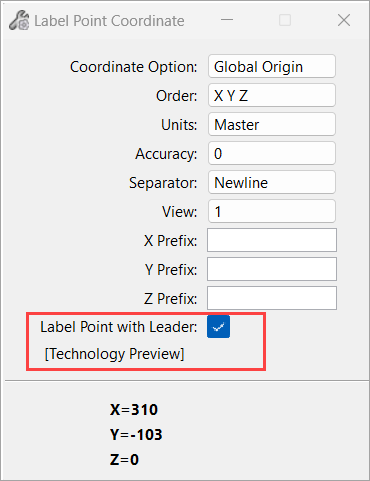370x481 pixels.
Task: Open the Coordinate Option dropdown showing Global Origin
Action: click(272, 66)
